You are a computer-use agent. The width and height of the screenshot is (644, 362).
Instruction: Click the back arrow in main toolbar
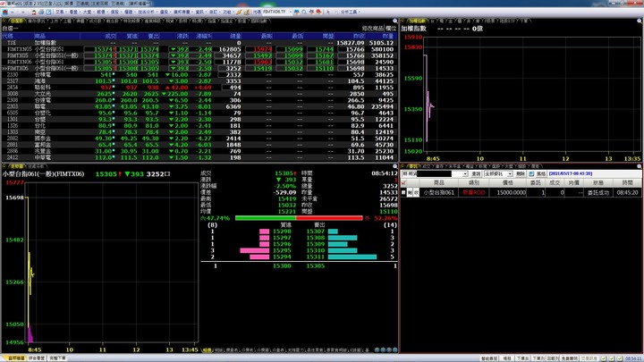pos(13,12)
